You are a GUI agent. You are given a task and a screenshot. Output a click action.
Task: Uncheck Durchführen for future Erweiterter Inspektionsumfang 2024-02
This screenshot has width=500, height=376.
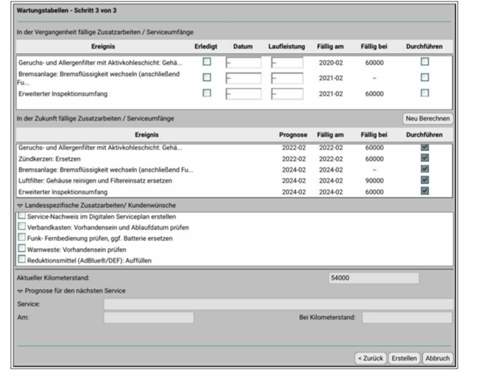point(425,191)
